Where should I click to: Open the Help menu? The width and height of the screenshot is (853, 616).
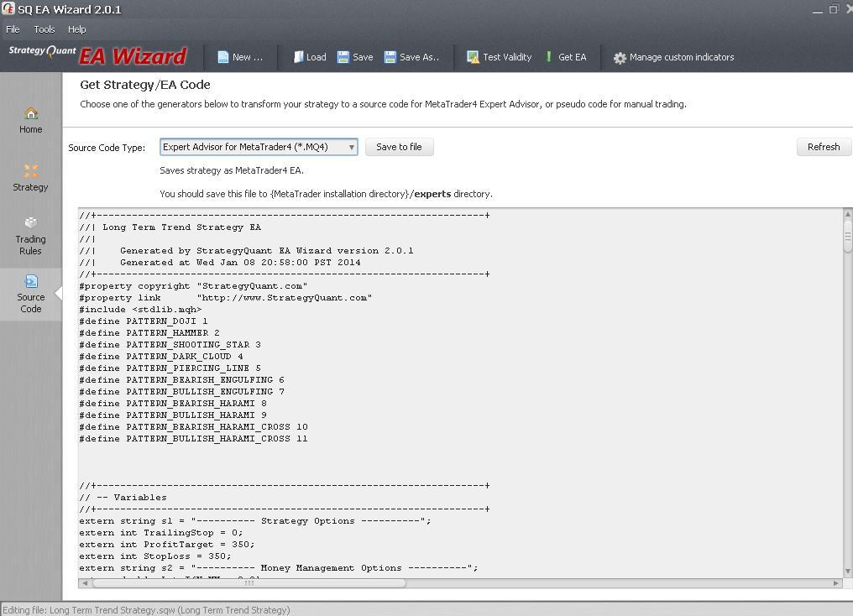[x=76, y=29]
